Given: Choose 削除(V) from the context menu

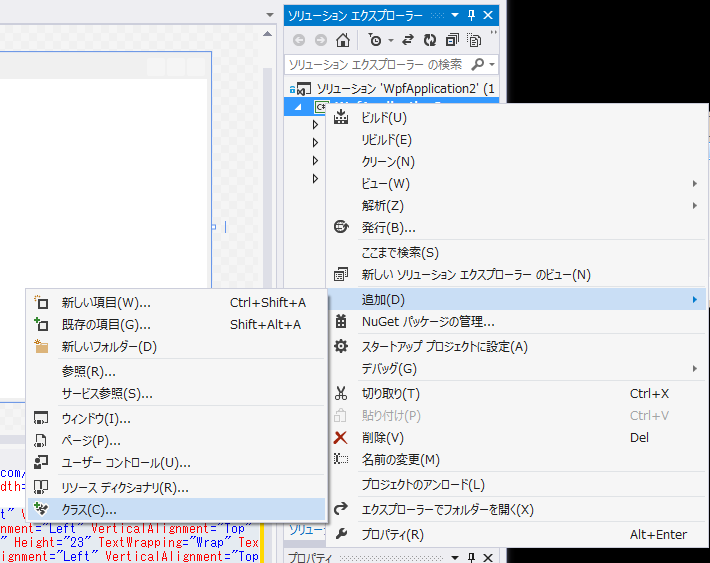Looking at the screenshot, I should [x=517, y=438].
